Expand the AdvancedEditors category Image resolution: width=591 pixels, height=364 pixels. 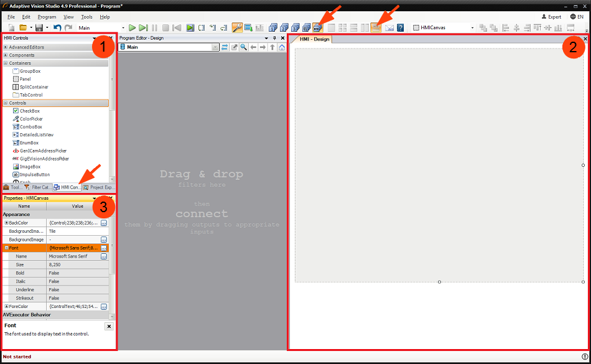coord(6,47)
